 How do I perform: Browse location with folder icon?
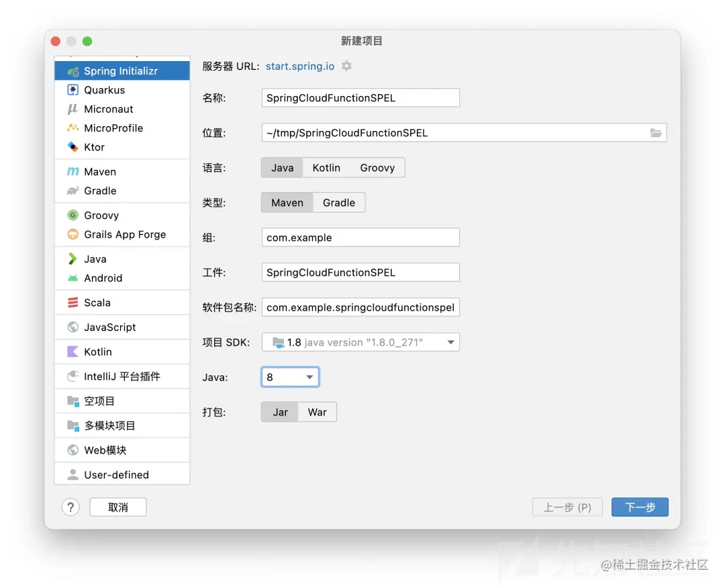click(656, 133)
